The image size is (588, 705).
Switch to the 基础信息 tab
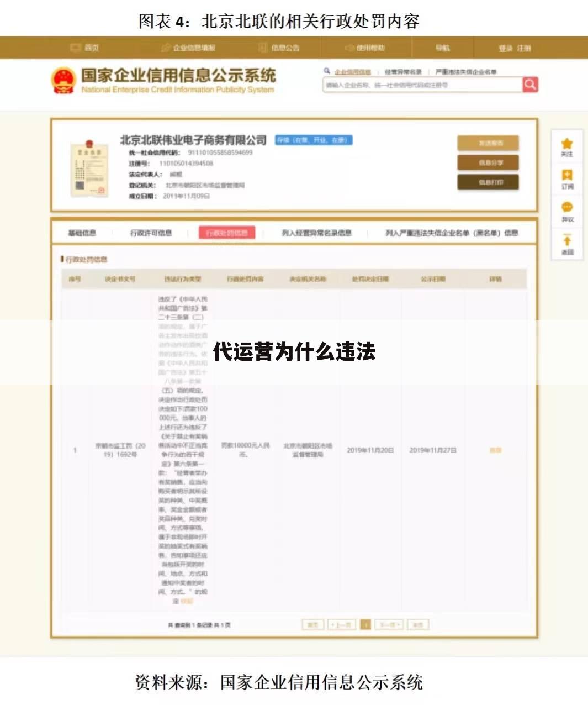click(82, 233)
